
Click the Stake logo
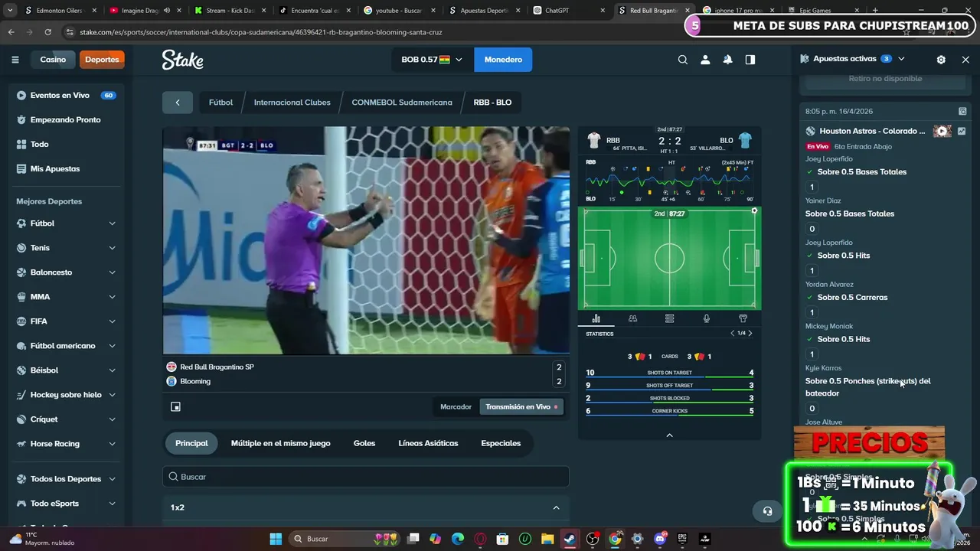(x=182, y=60)
